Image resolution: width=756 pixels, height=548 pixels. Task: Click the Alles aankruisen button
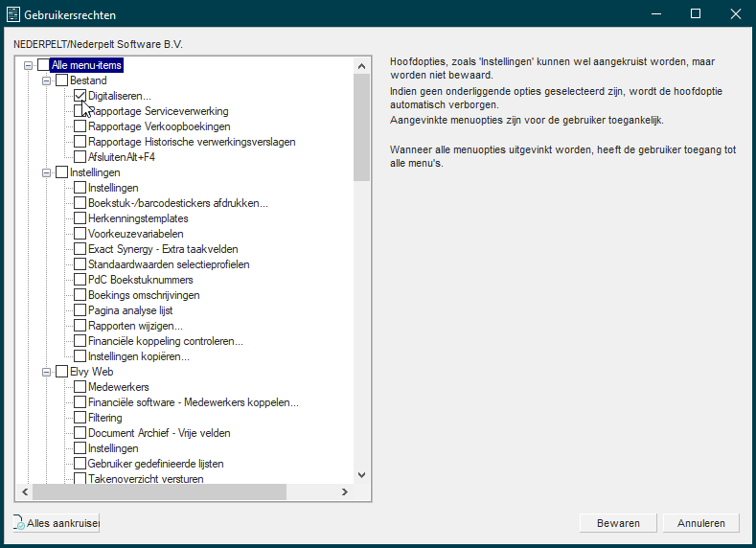(57, 523)
